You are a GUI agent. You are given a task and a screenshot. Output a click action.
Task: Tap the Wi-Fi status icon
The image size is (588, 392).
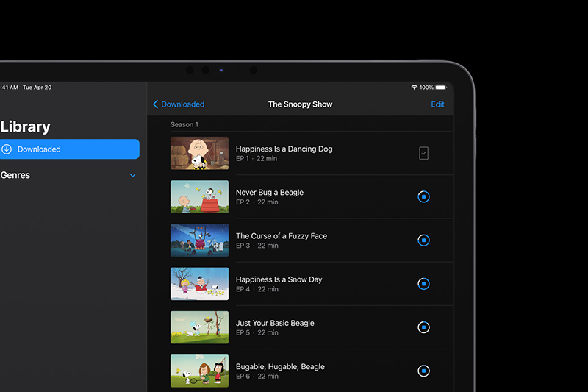(x=415, y=88)
